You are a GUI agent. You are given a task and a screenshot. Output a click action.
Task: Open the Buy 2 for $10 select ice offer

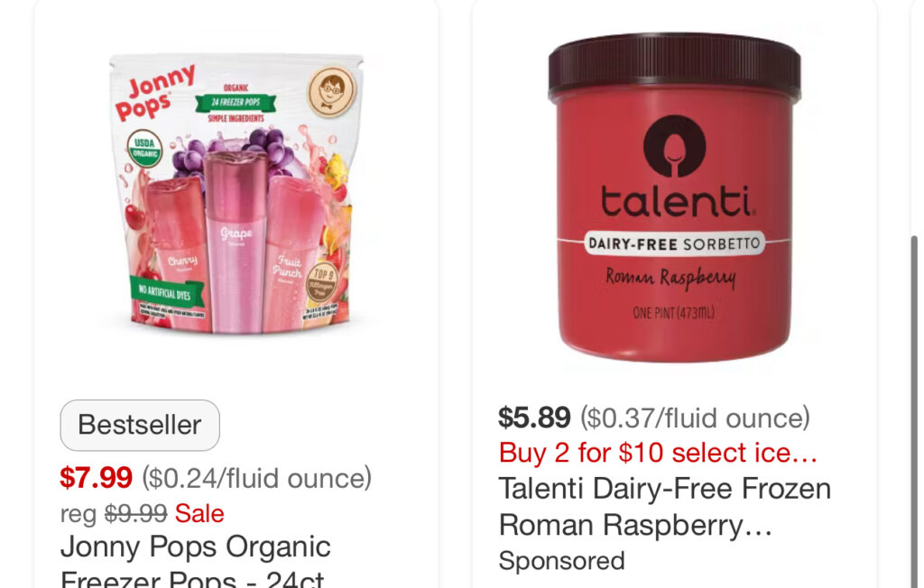[x=658, y=453]
